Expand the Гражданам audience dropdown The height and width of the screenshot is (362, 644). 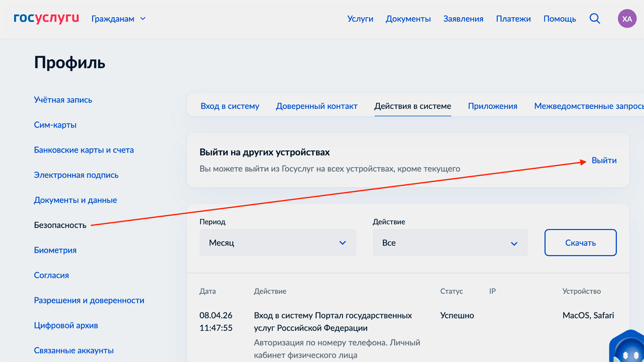click(118, 19)
